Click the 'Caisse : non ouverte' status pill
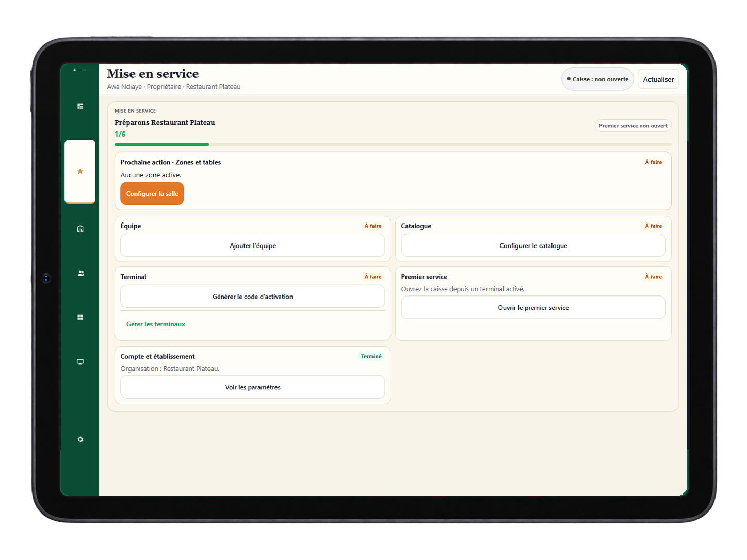The width and height of the screenshot is (747, 560). [x=597, y=79]
